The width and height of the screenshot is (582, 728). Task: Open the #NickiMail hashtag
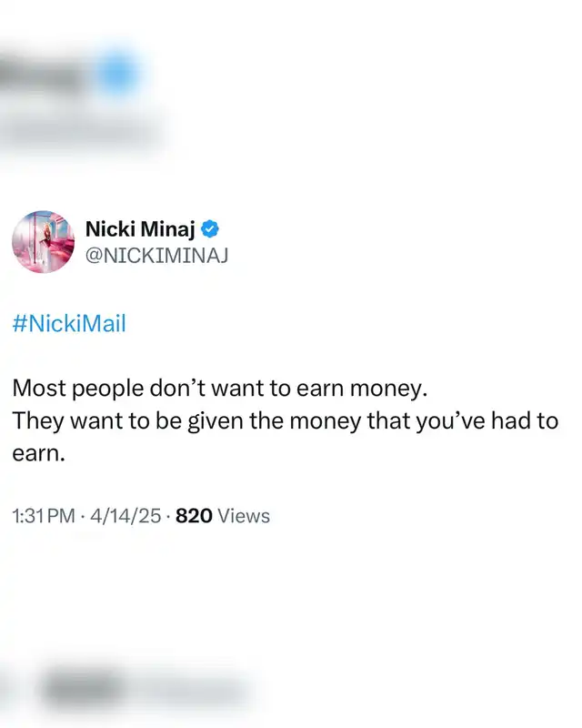click(x=69, y=323)
